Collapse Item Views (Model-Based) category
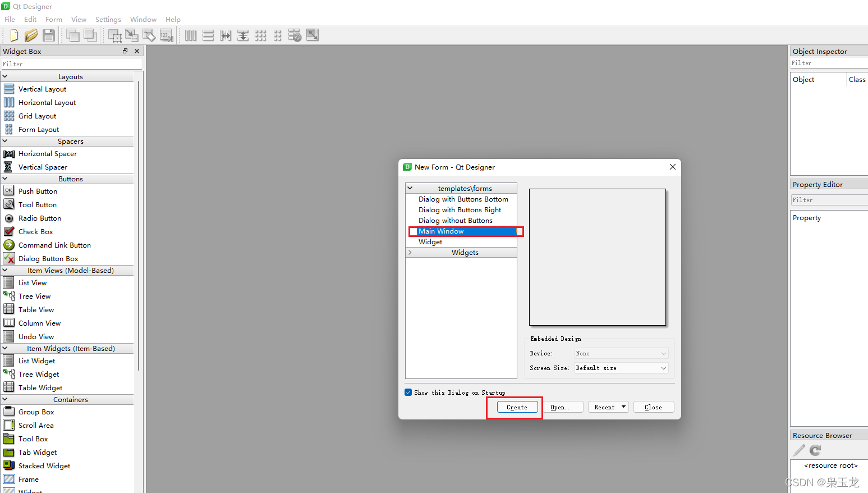The width and height of the screenshot is (868, 493). (5, 271)
